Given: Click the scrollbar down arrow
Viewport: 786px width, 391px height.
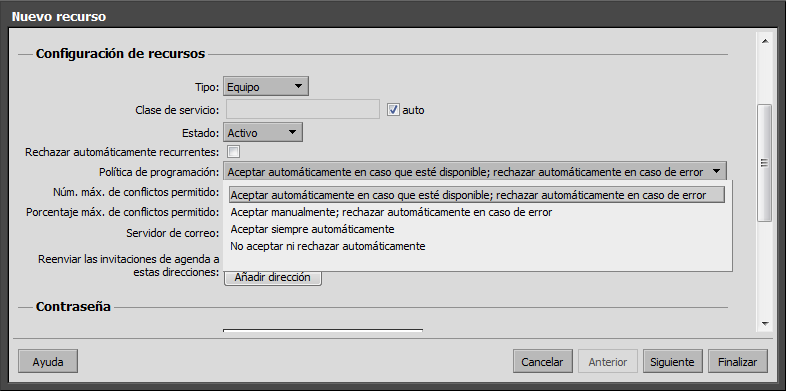Looking at the screenshot, I should [x=765, y=324].
